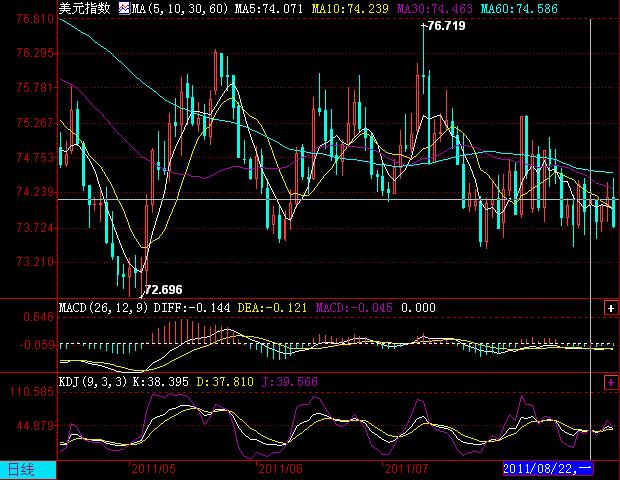Click the MA60:74.586 value
This screenshot has height=480, width=620.
pos(519,8)
